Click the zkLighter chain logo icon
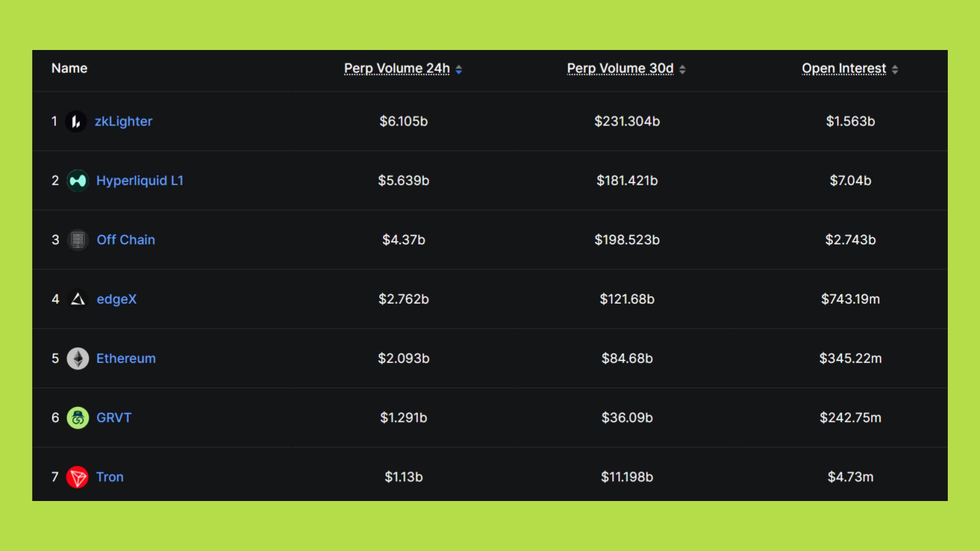 (x=76, y=121)
